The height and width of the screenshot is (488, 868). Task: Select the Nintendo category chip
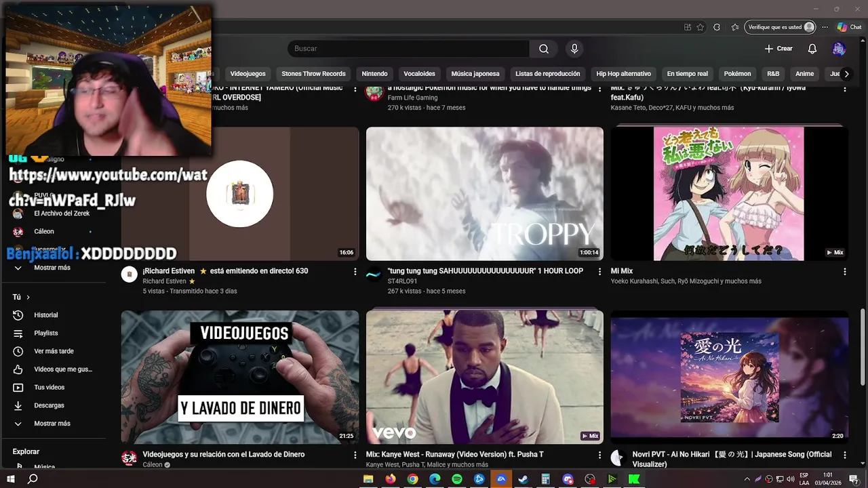[374, 74]
